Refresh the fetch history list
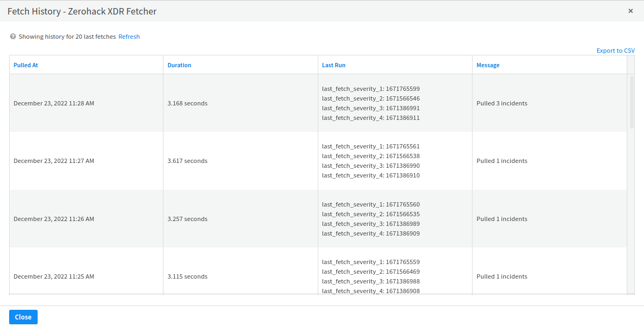Screen dimensions: 644x327 (129, 37)
